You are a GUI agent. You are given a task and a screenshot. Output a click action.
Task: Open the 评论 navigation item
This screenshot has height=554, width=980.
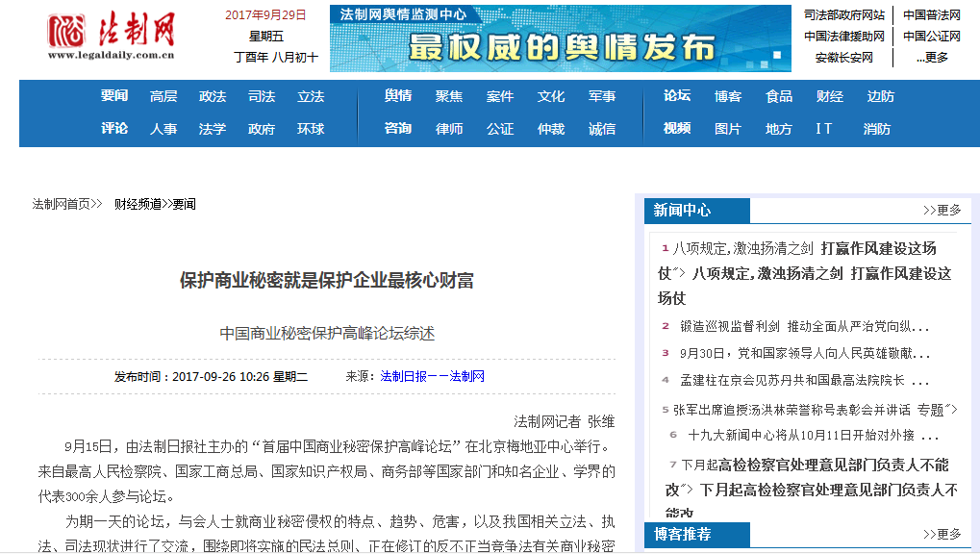pyautogui.click(x=114, y=128)
